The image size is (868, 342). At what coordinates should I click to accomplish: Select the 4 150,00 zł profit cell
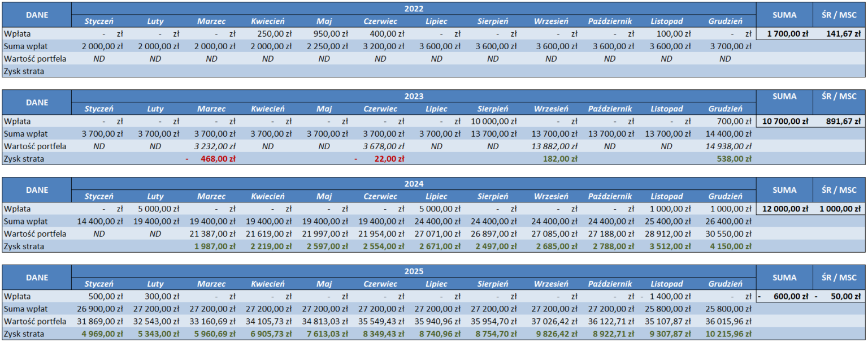725,246
